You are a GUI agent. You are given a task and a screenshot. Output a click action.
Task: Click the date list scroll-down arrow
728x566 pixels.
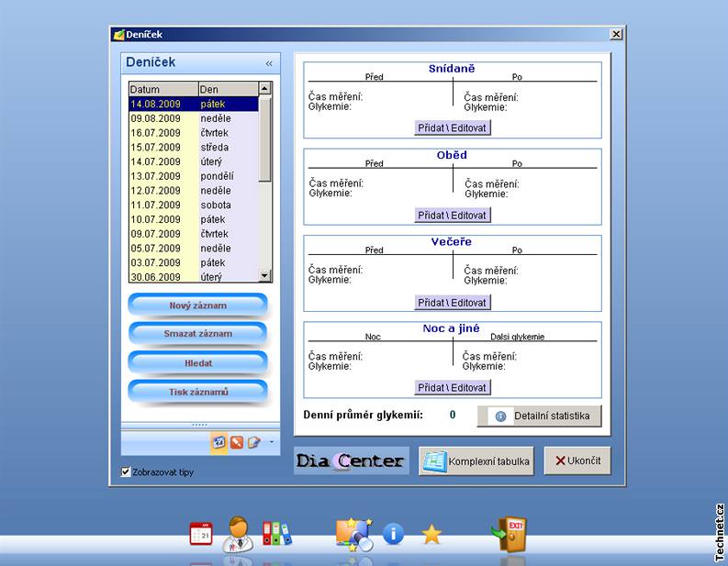pyautogui.click(x=264, y=275)
